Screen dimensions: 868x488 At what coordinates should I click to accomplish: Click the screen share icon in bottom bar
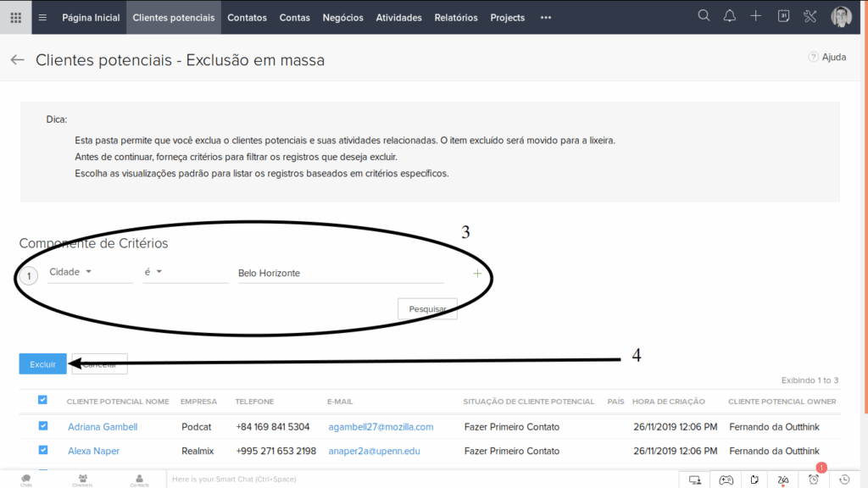(695, 480)
